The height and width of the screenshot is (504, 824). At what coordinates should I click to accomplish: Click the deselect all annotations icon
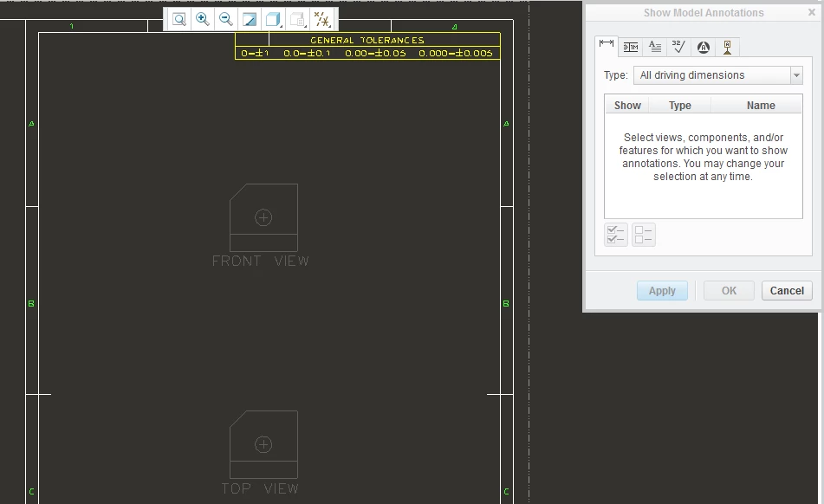click(x=643, y=235)
